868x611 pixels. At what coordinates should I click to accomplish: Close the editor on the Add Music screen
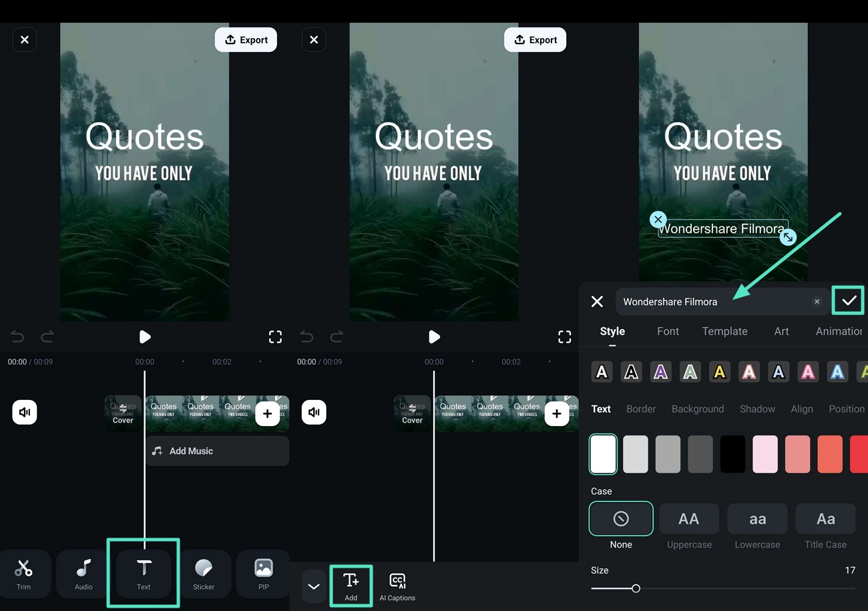click(25, 40)
